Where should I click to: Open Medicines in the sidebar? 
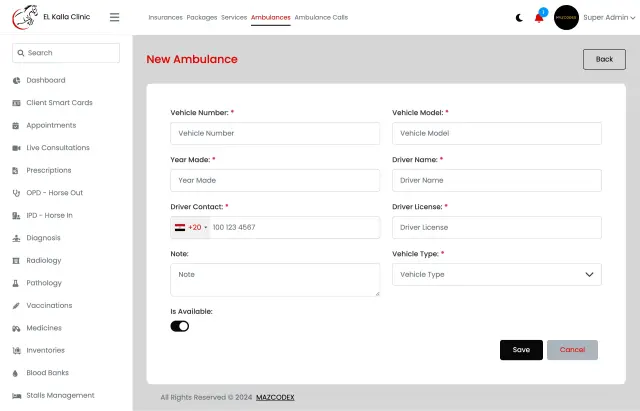tap(44, 328)
